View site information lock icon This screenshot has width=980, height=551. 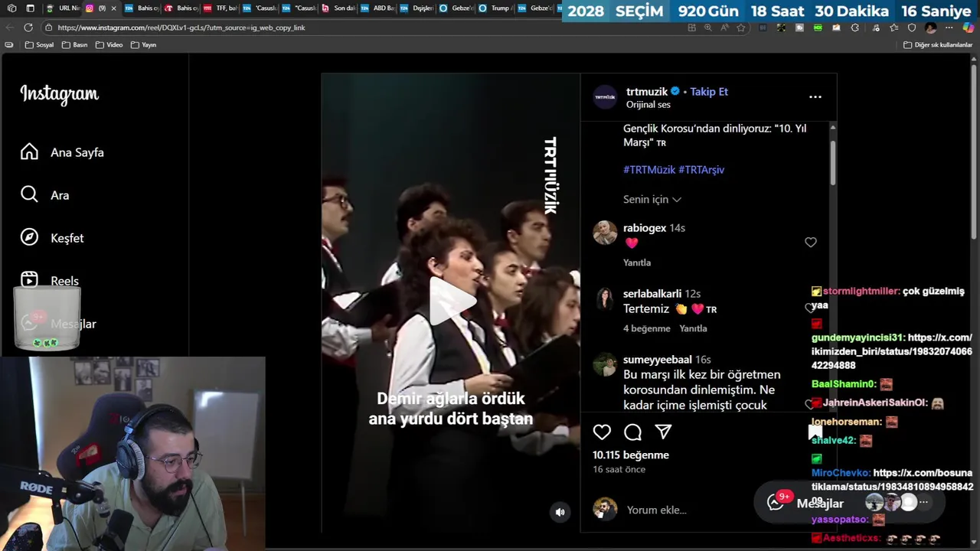tap(49, 28)
